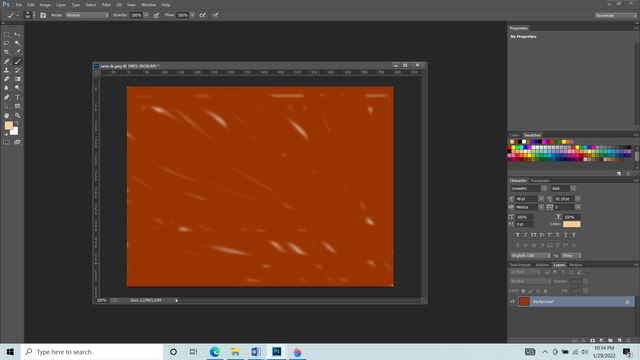Select the Quick Selection tool
Screen dimensions: 640x360
tap(18, 43)
